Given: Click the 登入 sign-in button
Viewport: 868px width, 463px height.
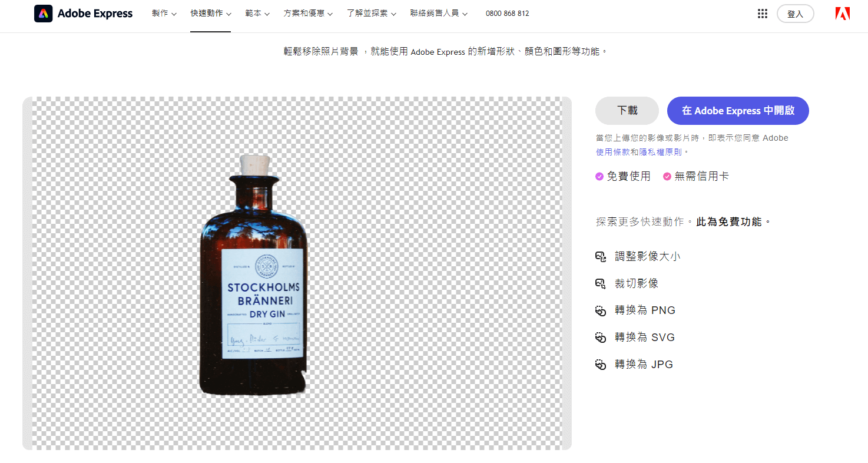Looking at the screenshot, I should [x=795, y=14].
